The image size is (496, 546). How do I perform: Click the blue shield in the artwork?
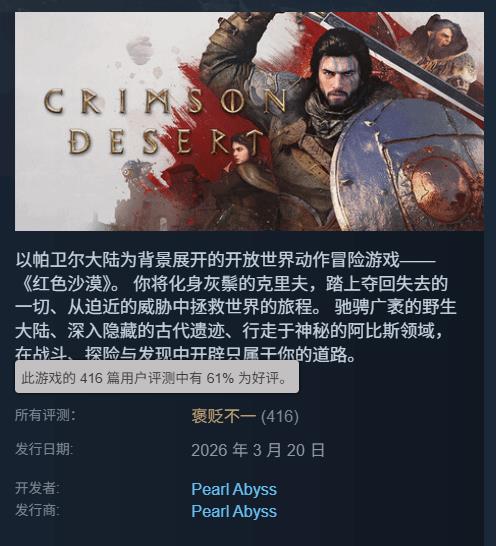tap(408, 164)
